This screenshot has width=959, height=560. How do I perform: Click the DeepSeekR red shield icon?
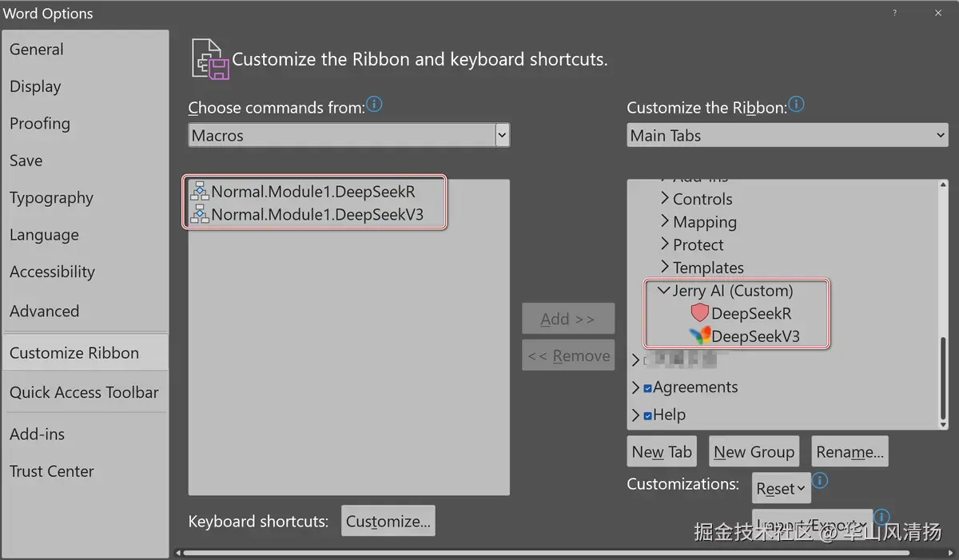[700, 313]
